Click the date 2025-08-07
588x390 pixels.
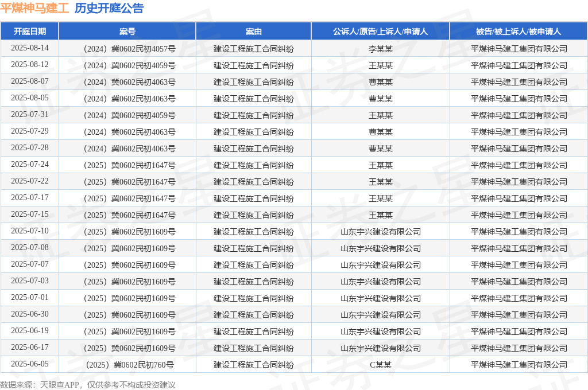(30, 81)
